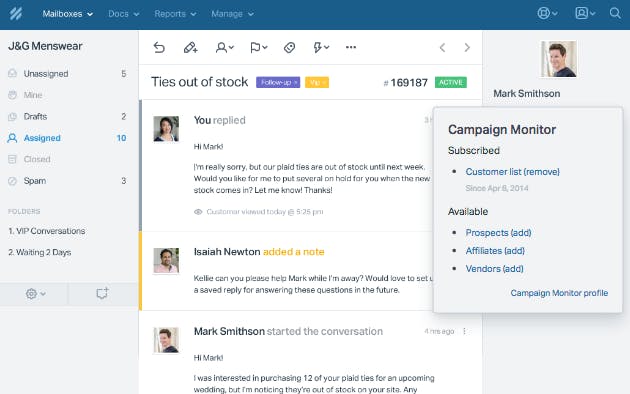Open options for Mark Smithson's message
This screenshot has height=394, width=630.
(464, 331)
